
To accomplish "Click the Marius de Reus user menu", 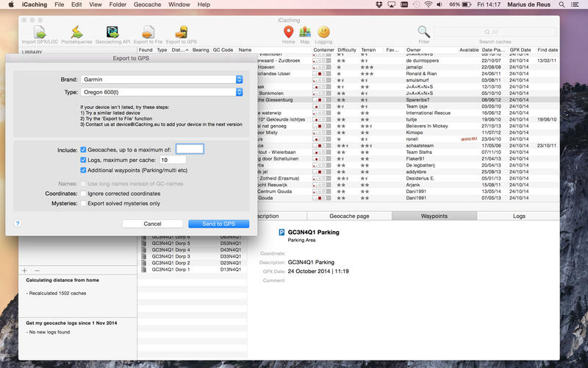I will pyautogui.click(x=528, y=4).
